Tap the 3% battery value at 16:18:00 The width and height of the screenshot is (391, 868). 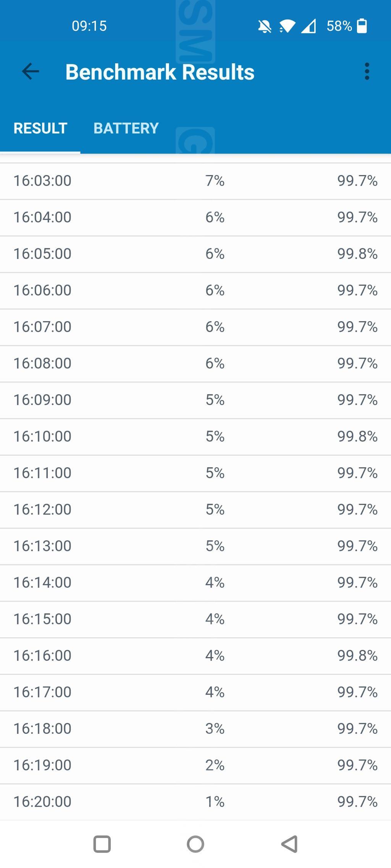215,728
